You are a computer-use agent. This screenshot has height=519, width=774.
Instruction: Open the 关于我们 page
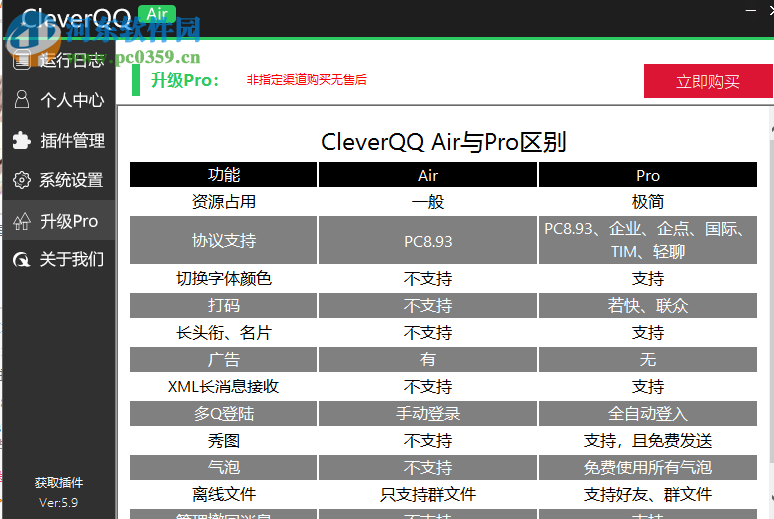(x=59, y=259)
